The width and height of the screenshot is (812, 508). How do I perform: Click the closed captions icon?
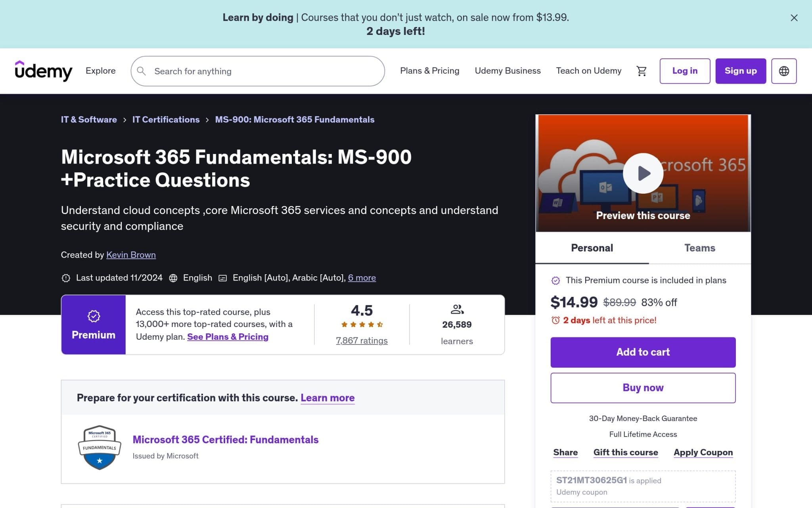tap(223, 278)
